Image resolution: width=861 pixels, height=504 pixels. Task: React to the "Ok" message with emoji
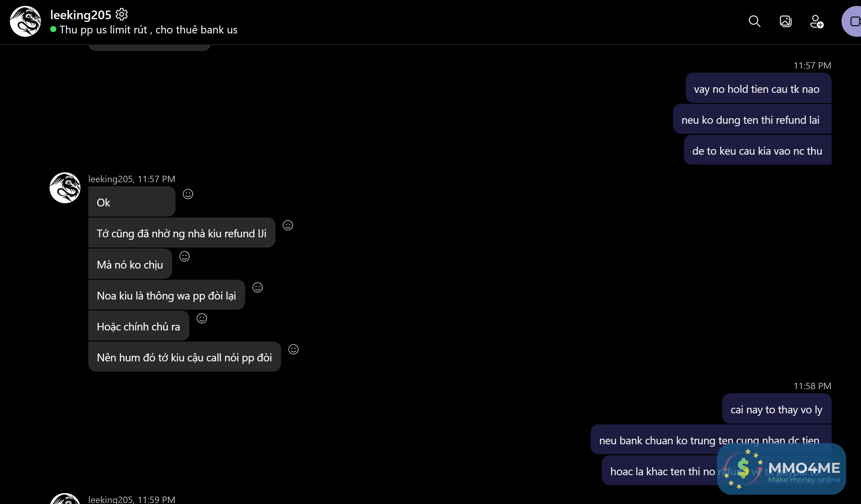(188, 194)
